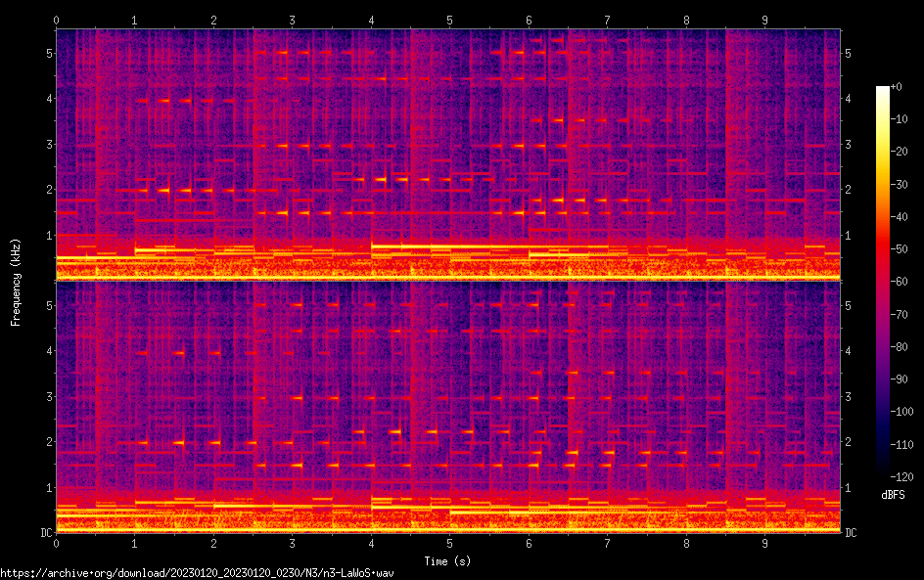This screenshot has height=580, width=924.
Task: Click the left 'DC' frequency axis label
Action: 43,533
